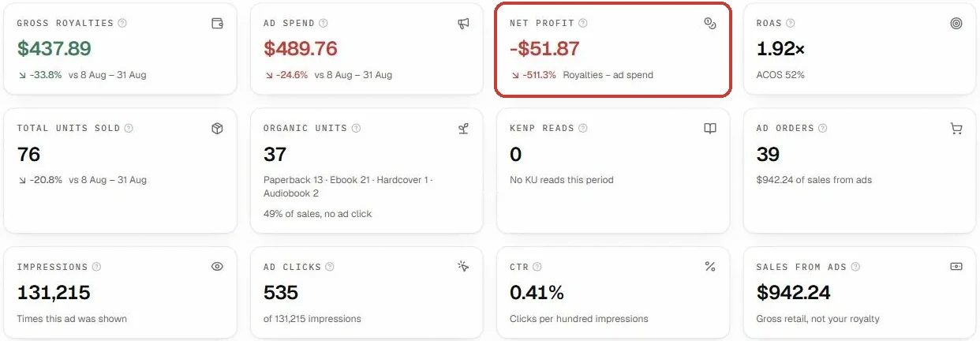Open the help tooltip beside Net Profit
The width and height of the screenshot is (980, 341).
583,24
